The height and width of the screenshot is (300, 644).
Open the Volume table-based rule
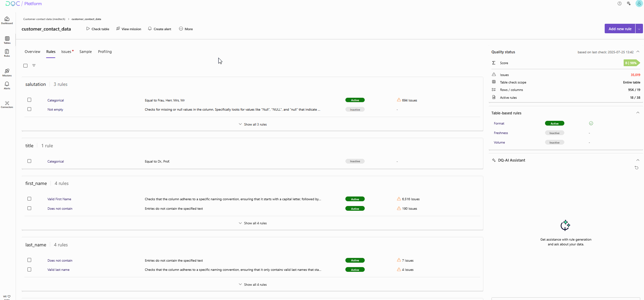[499, 143]
